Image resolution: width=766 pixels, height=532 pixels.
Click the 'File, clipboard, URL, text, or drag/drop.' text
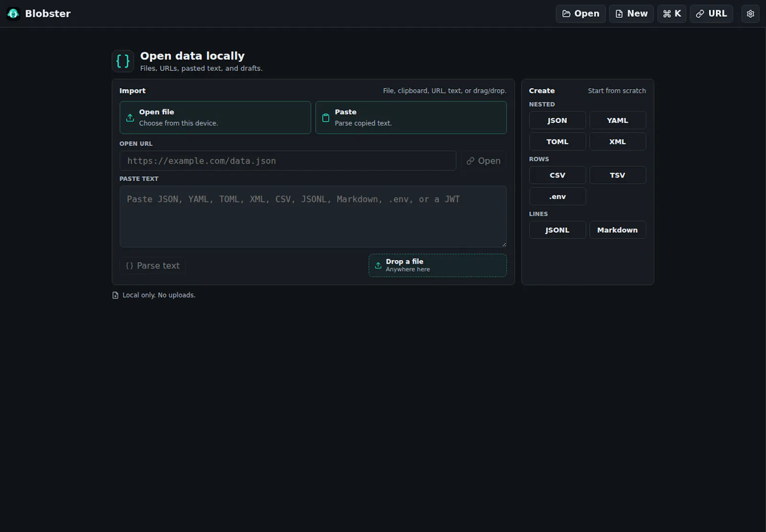(445, 91)
